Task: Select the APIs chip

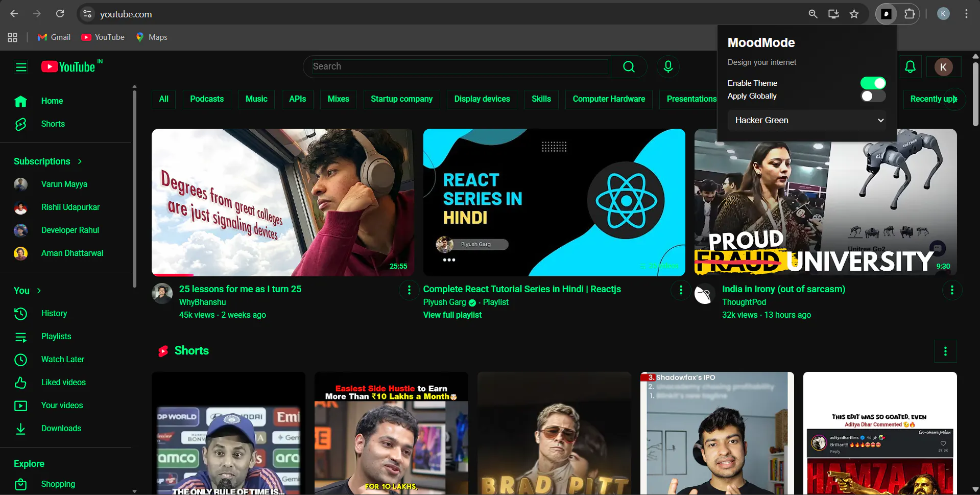Action: click(x=298, y=99)
